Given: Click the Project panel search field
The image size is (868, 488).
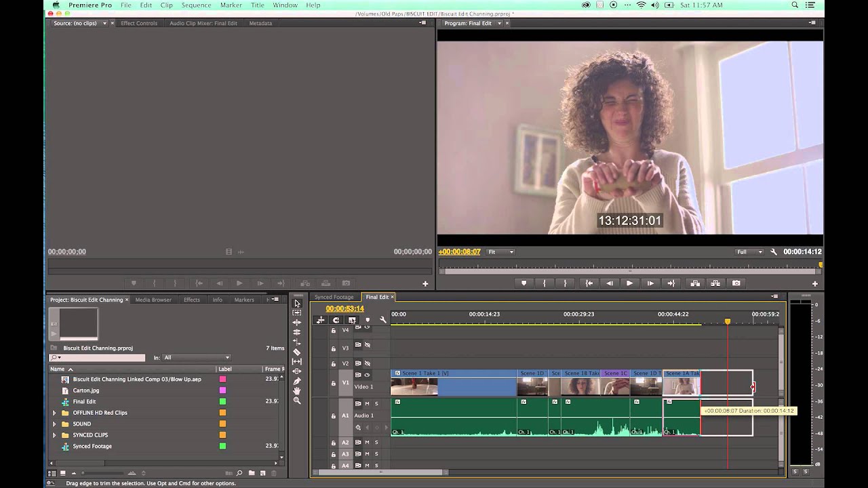Looking at the screenshot, I should 97,358.
